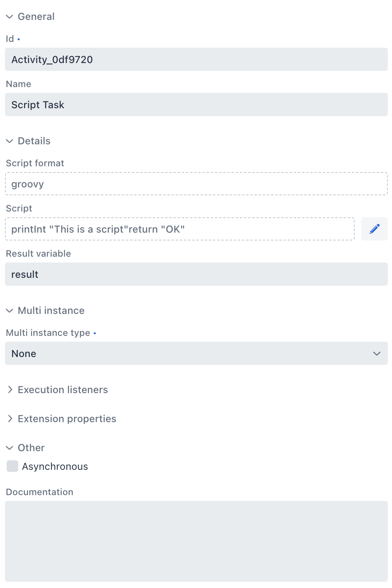This screenshot has height=588, width=392.
Task: Click the Script field with printInt text
Action: (180, 229)
